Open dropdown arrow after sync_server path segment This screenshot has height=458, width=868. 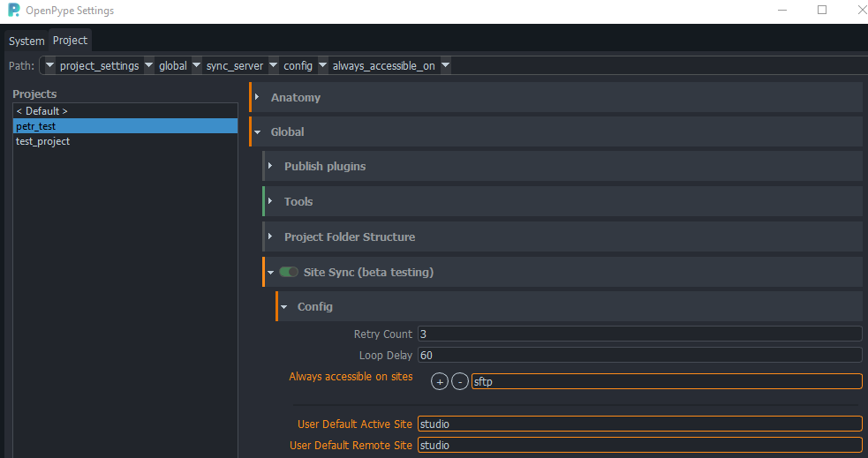point(273,65)
